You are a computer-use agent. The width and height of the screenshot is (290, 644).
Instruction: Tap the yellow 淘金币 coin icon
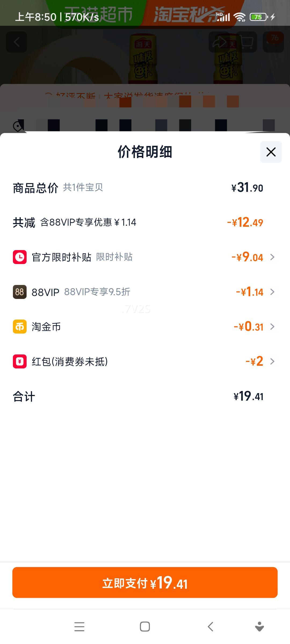pyautogui.click(x=20, y=327)
